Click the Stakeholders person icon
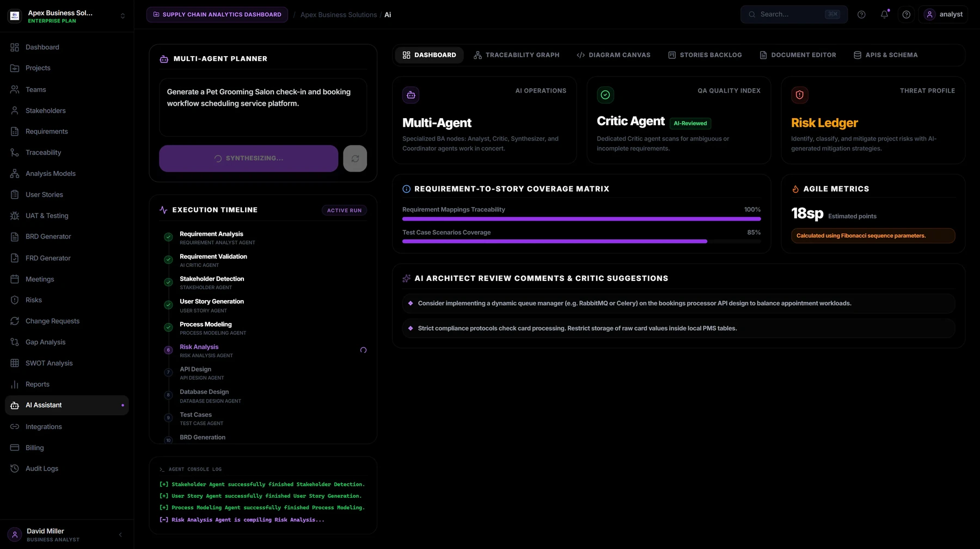The image size is (980, 549). [15, 111]
